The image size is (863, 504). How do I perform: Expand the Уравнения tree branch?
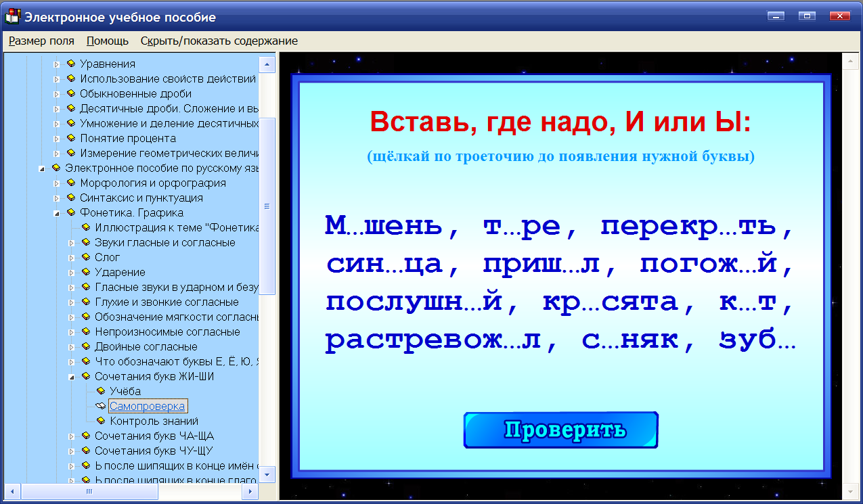tap(58, 64)
